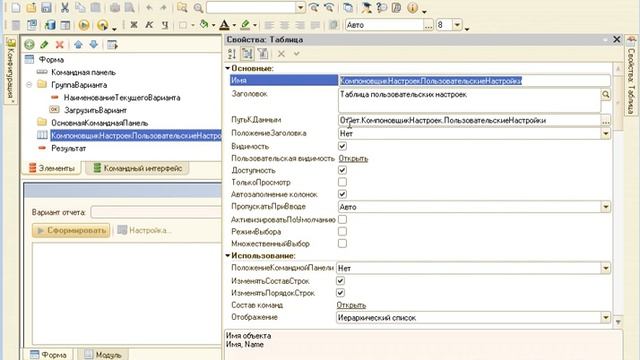
Task: Open the ПоложениеКоманднойПанели dropdown
Action: 606,268
